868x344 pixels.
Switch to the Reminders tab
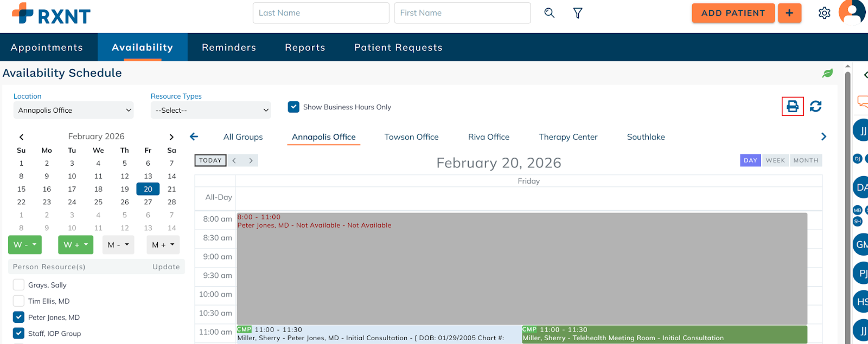pos(228,48)
